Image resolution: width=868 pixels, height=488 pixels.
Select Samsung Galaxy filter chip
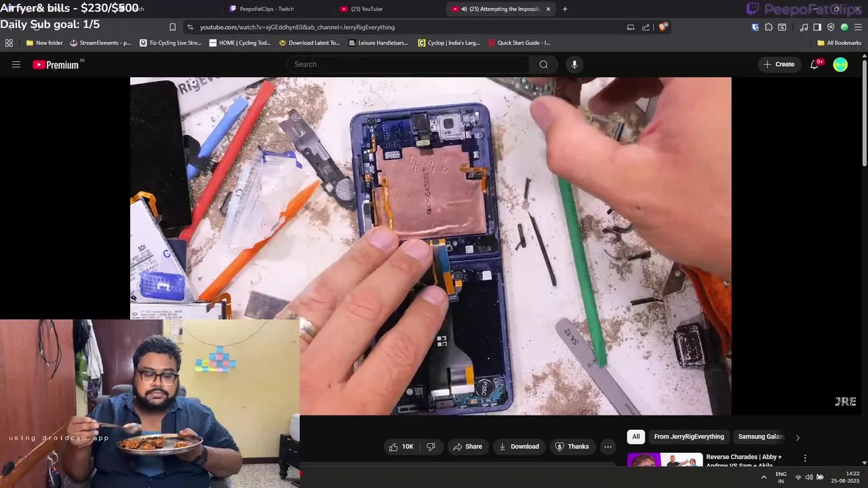click(760, 437)
